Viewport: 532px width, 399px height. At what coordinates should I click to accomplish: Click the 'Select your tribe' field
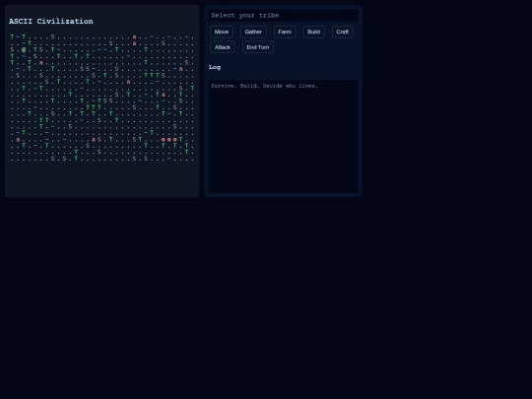[284, 15]
